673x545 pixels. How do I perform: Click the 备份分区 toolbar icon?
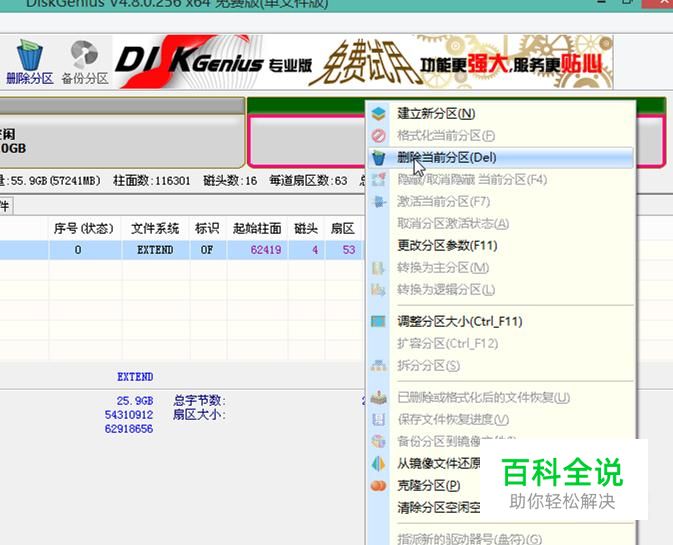click(x=85, y=55)
